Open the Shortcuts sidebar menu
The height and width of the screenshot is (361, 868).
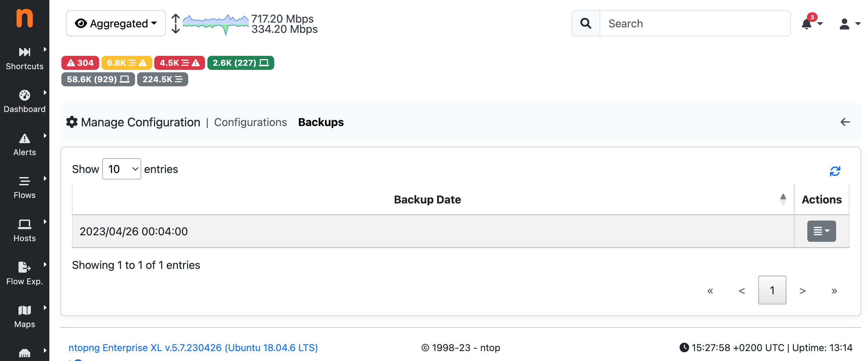[x=25, y=59]
